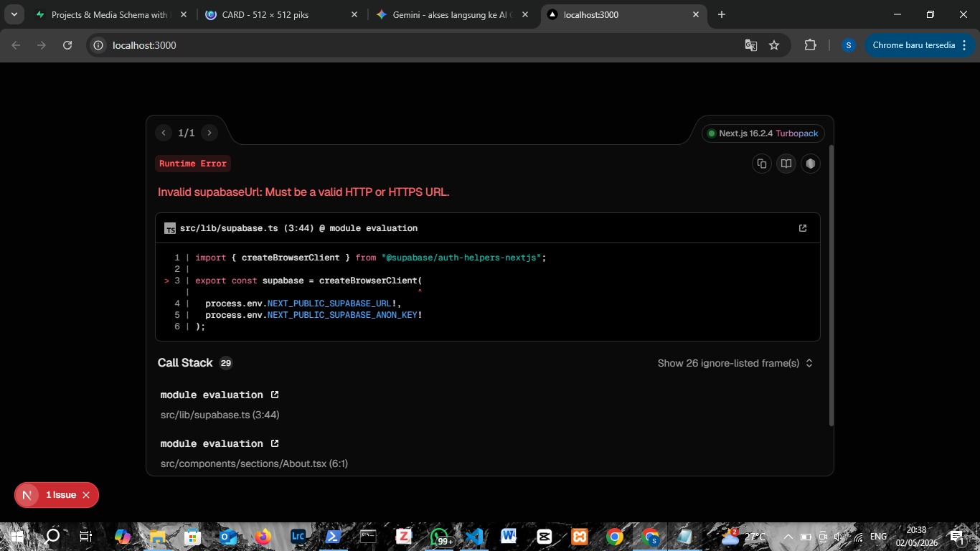Screen dimensions: 980x551
Task: Go forward in browser history
Action: pyautogui.click(x=42, y=45)
